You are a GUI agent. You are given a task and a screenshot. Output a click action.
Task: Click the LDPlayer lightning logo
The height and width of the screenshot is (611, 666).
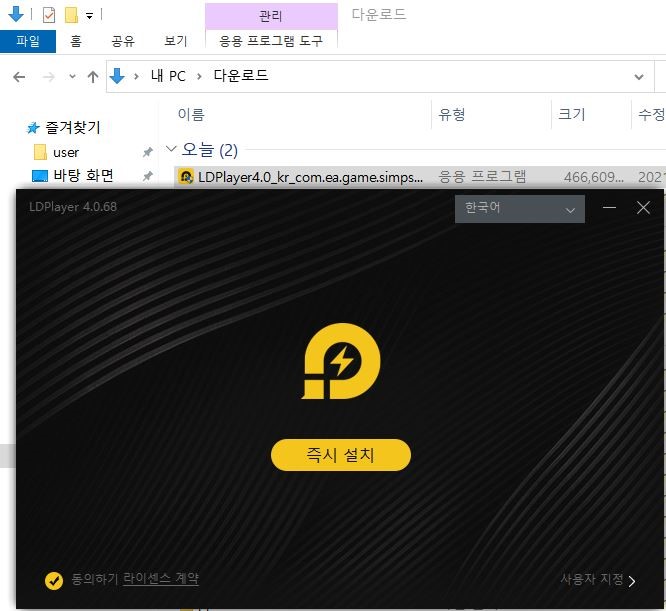point(341,361)
